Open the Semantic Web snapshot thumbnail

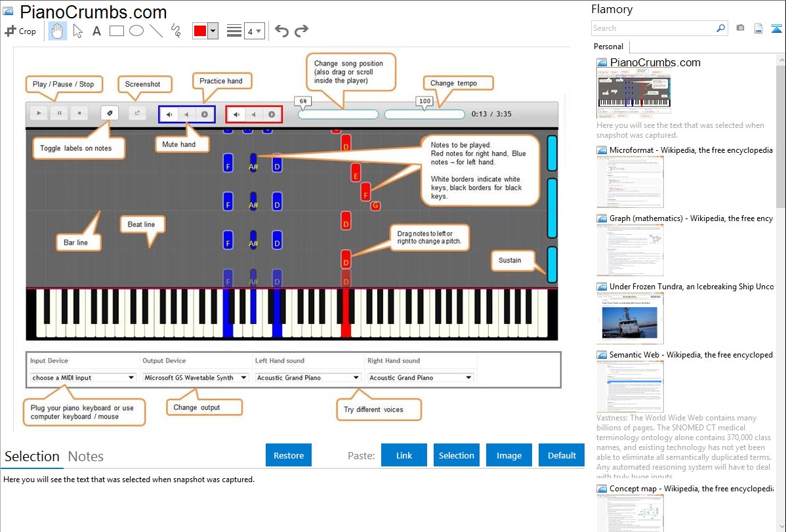point(630,386)
